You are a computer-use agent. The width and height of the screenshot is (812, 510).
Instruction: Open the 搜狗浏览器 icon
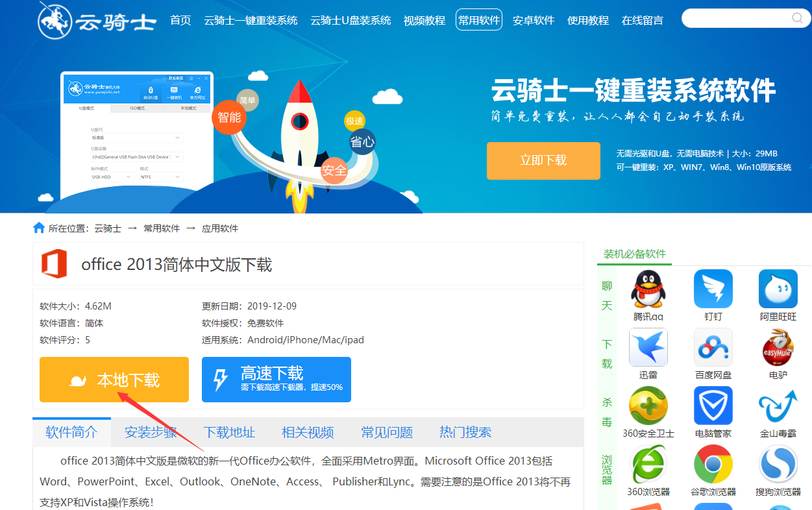pyautogui.click(x=778, y=465)
